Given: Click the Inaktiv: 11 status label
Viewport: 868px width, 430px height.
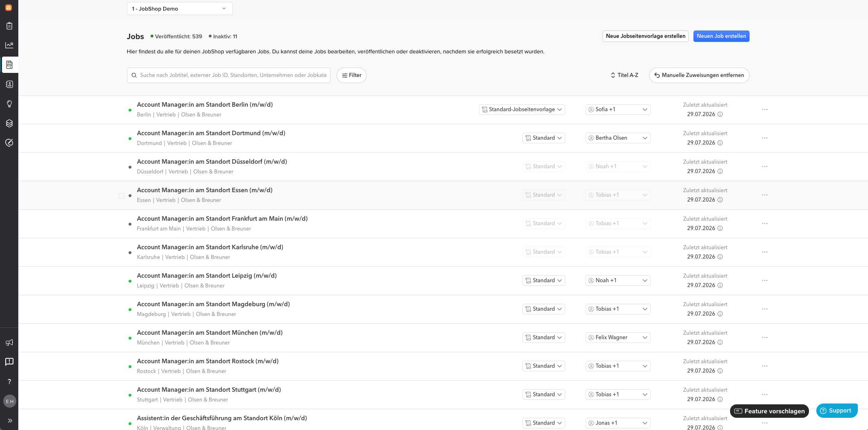Looking at the screenshot, I should [223, 36].
